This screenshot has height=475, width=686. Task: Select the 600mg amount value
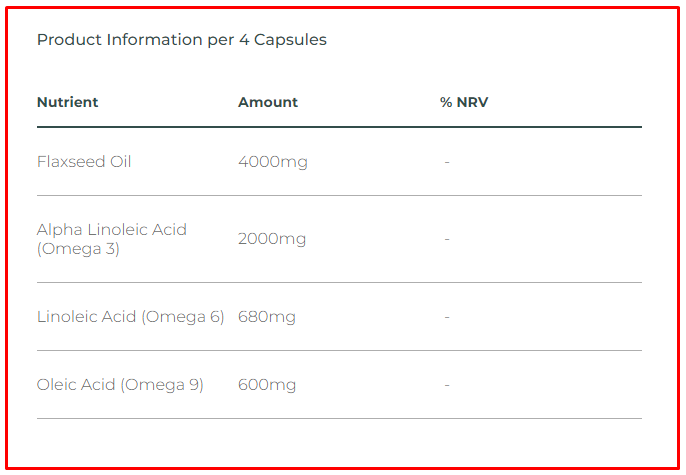click(x=267, y=385)
